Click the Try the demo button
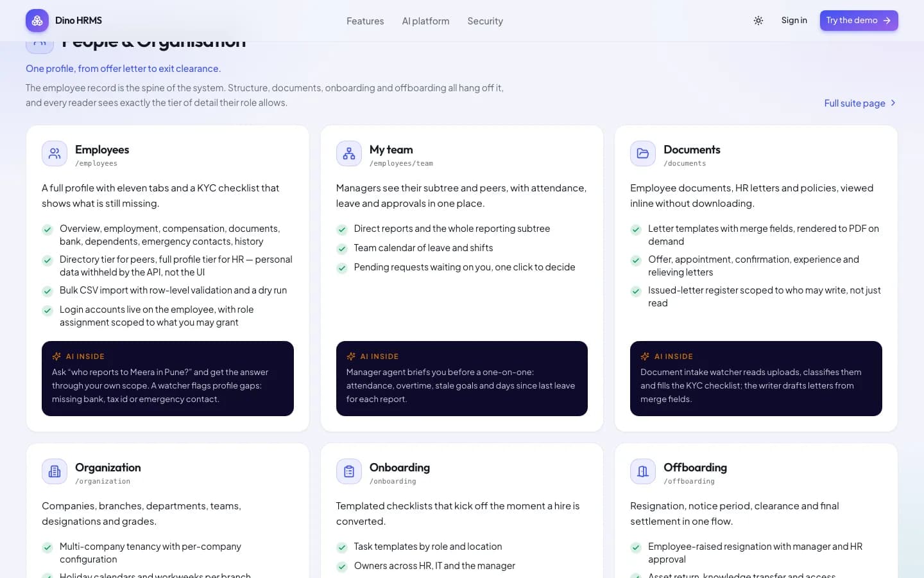Screen dimensions: 924x578 pos(859,21)
